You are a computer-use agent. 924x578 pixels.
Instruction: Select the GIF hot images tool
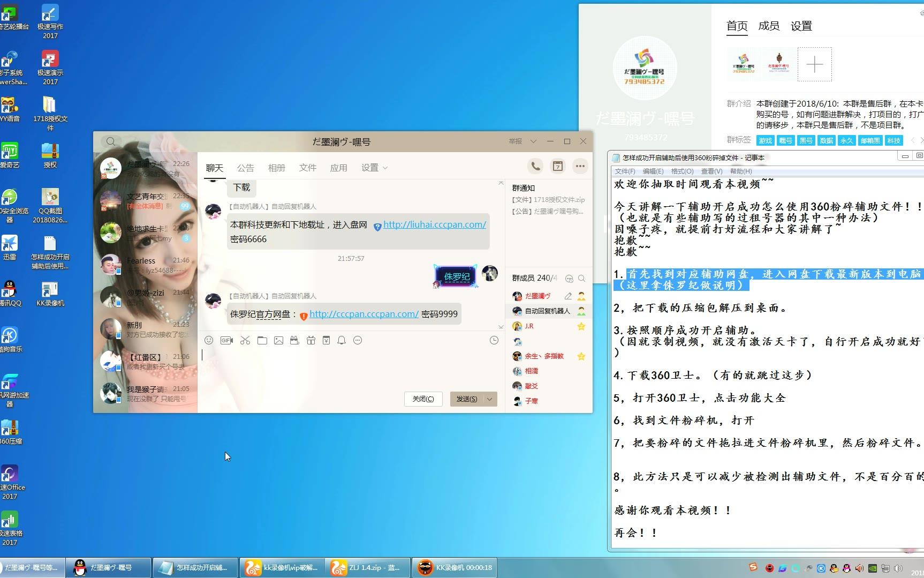coord(226,340)
